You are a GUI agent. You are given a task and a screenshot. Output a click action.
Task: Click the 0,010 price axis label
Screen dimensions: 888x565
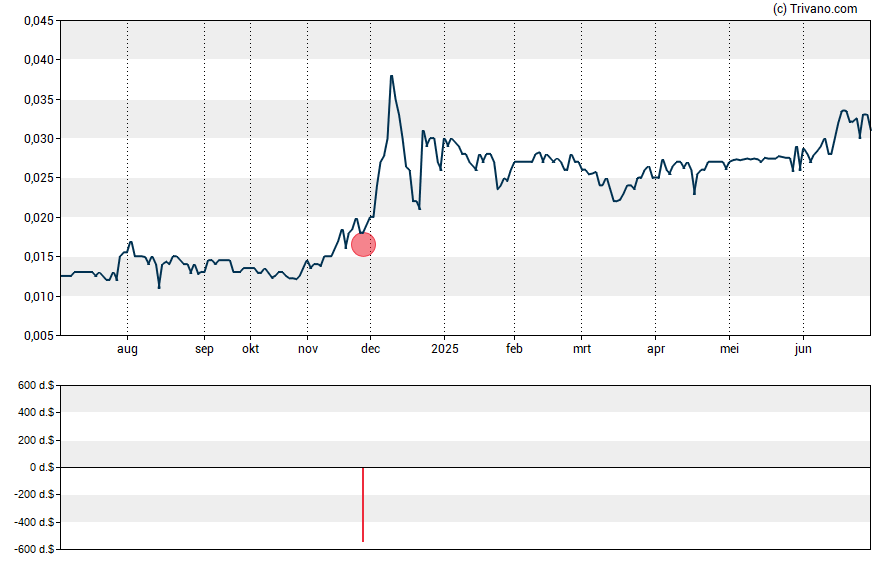(39, 297)
